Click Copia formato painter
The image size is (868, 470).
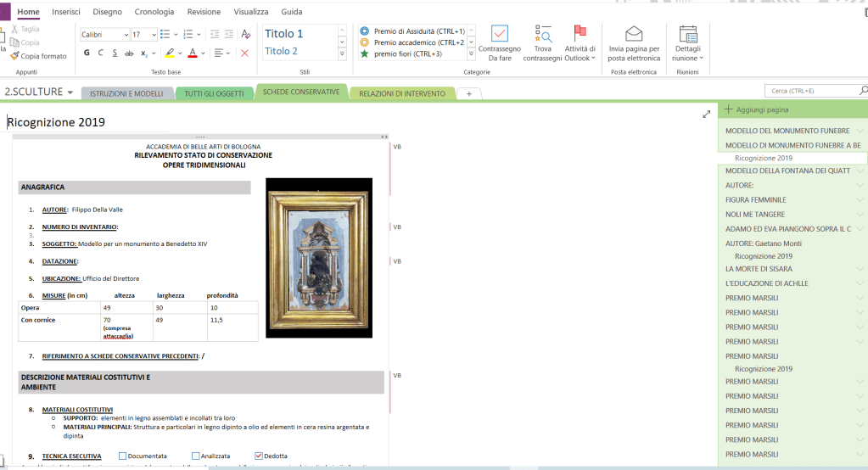click(38, 56)
